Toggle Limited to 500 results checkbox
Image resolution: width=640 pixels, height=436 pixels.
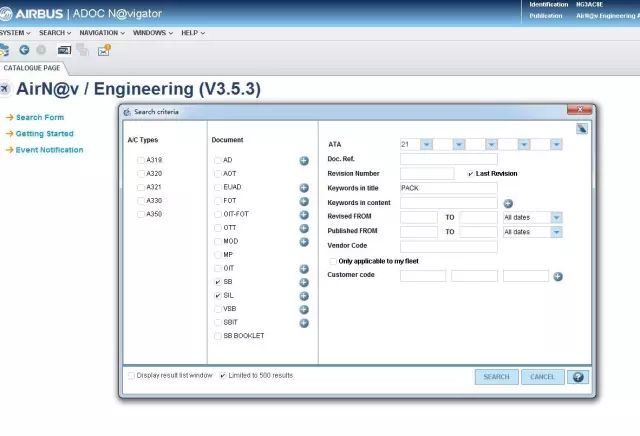223,376
